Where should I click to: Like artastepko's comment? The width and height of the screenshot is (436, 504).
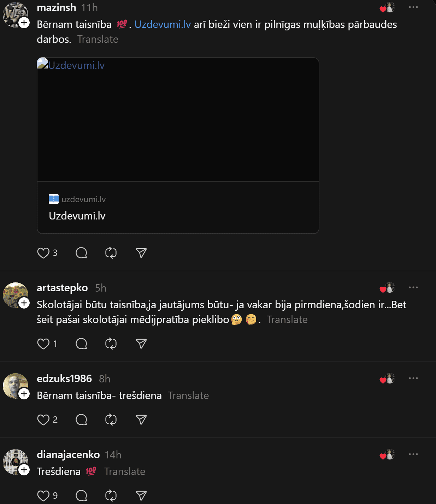[43, 344]
